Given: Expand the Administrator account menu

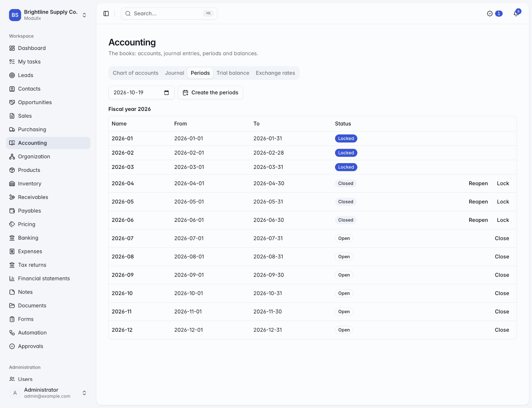Looking at the screenshot, I should pyautogui.click(x=48, y=393).
